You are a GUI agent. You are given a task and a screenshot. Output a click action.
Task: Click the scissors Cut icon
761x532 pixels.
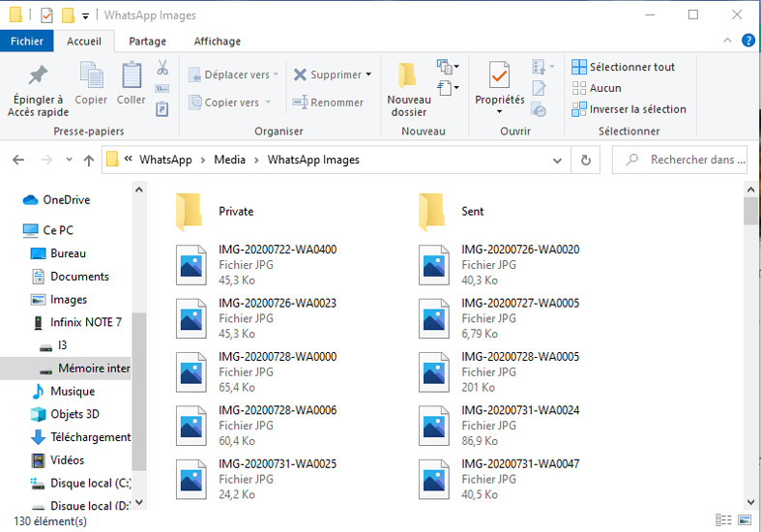(x=162, y=67)
